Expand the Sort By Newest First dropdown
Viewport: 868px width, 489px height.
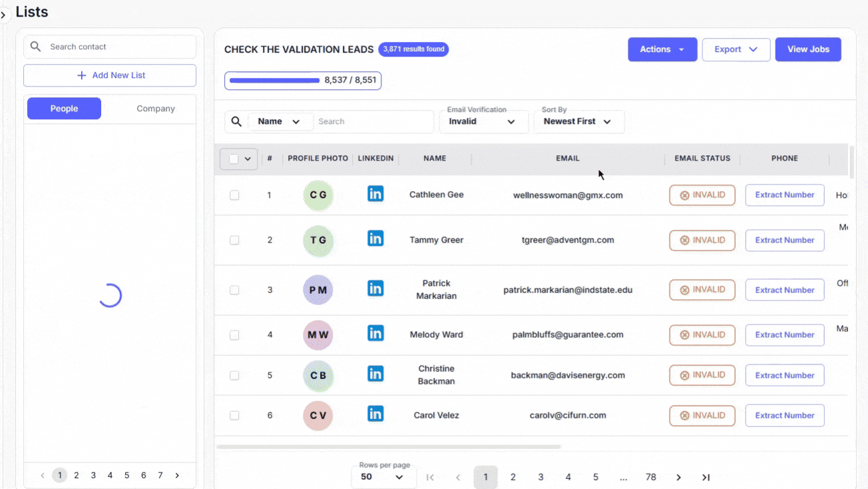point(578,122)
